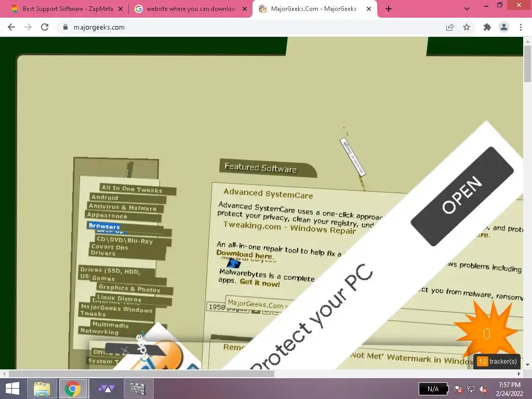The height and width of the screenshot is (399, 532).
Task: Open the Multimedia category
Action: pyautogui.click(x=111, y=325)
